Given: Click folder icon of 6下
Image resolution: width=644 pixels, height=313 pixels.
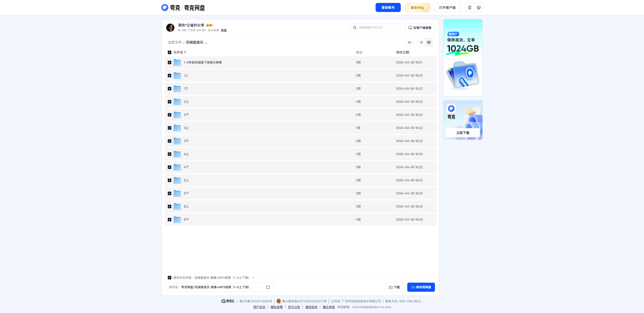Looking at the screenshot, I should 177,219.
